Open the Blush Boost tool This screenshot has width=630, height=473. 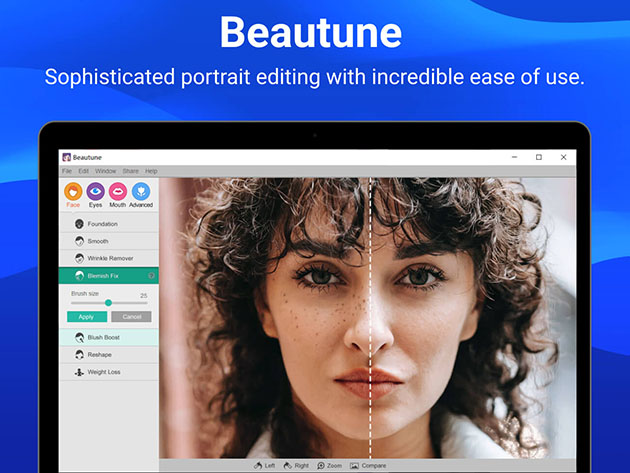pyautogui.click(x=109, y=338)
